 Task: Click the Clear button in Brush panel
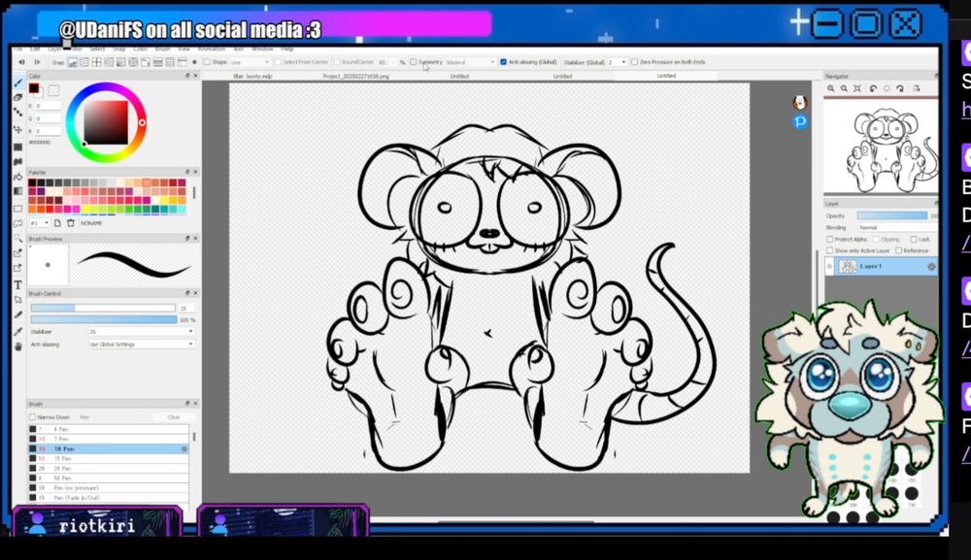pyautogui.click(x=174, y=417)
